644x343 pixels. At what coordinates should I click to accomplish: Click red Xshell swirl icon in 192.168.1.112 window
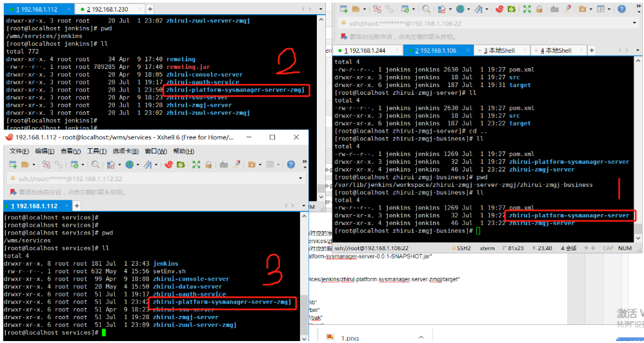tap(168, 164)
